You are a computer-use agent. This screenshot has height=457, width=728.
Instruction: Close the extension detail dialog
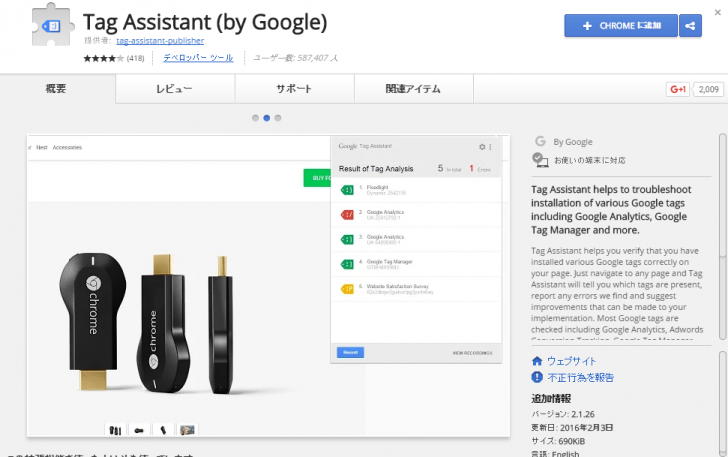(x=718, y=13)
